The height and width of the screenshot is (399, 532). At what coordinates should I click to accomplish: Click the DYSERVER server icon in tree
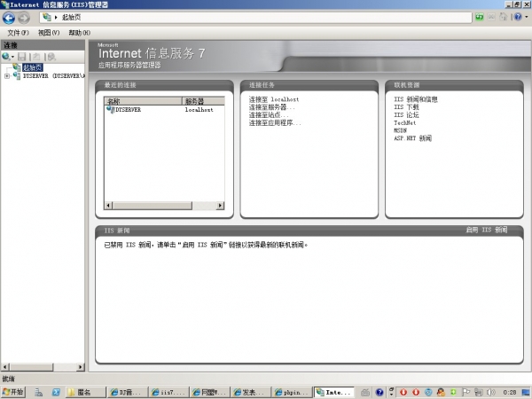coord(17,75)
